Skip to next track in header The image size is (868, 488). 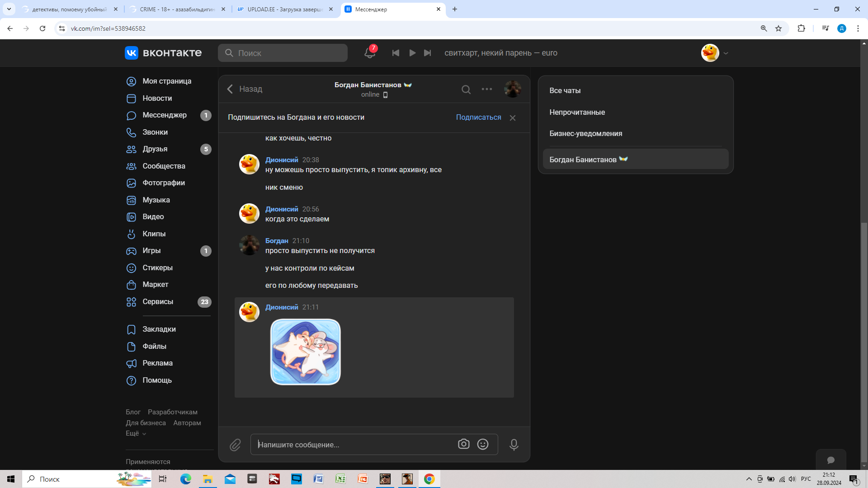(428, 53)
